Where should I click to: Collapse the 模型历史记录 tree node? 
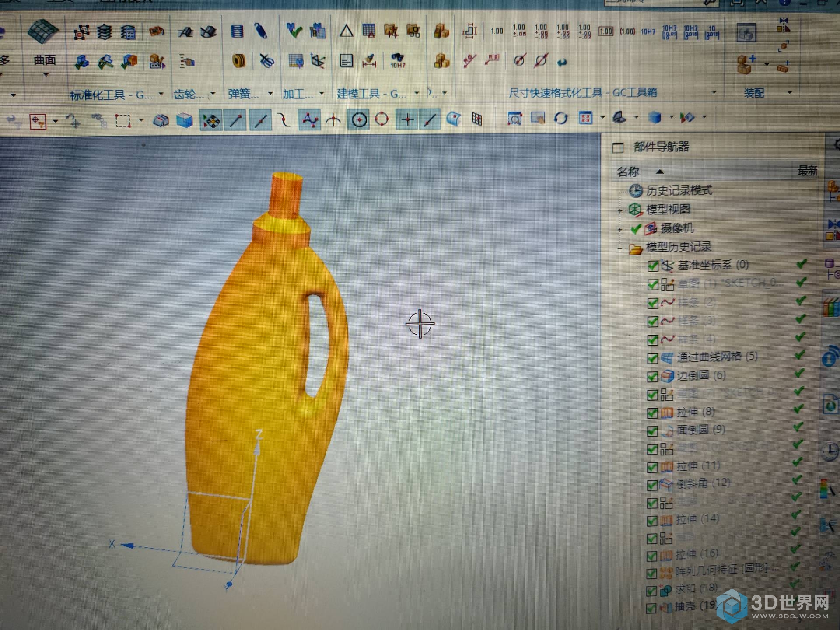619,248
